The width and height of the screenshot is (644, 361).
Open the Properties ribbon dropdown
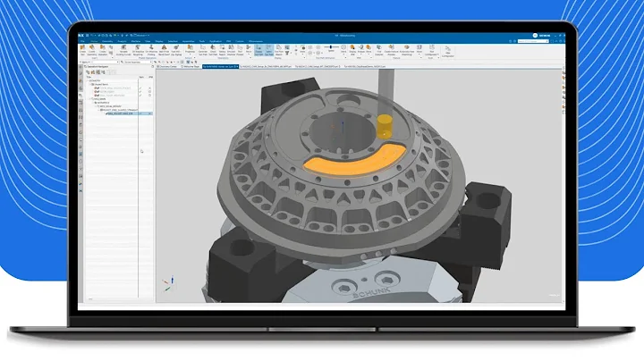tap(190, 50)
